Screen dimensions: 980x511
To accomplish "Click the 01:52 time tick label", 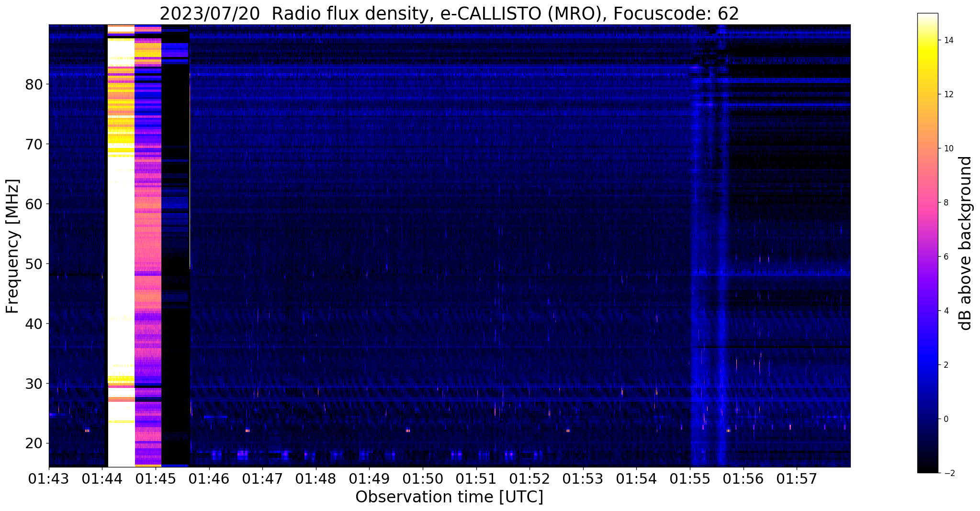I will pos(529,478).
